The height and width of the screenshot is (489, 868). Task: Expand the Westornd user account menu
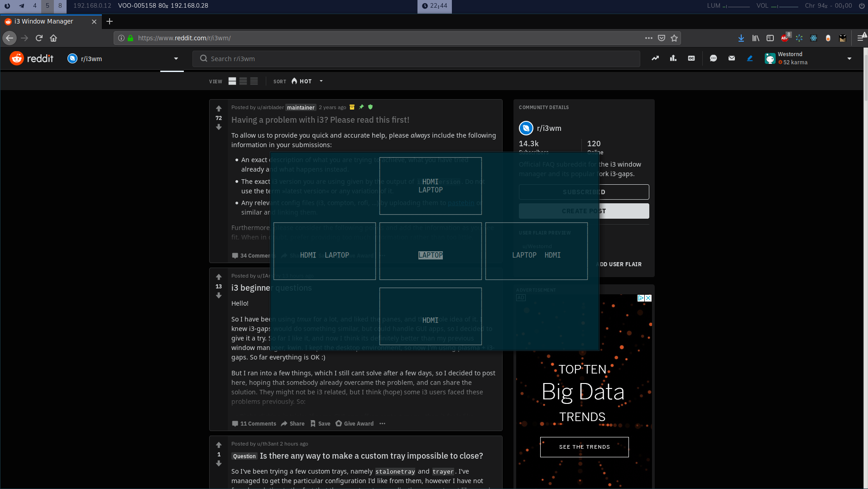(x=849, y=59)
